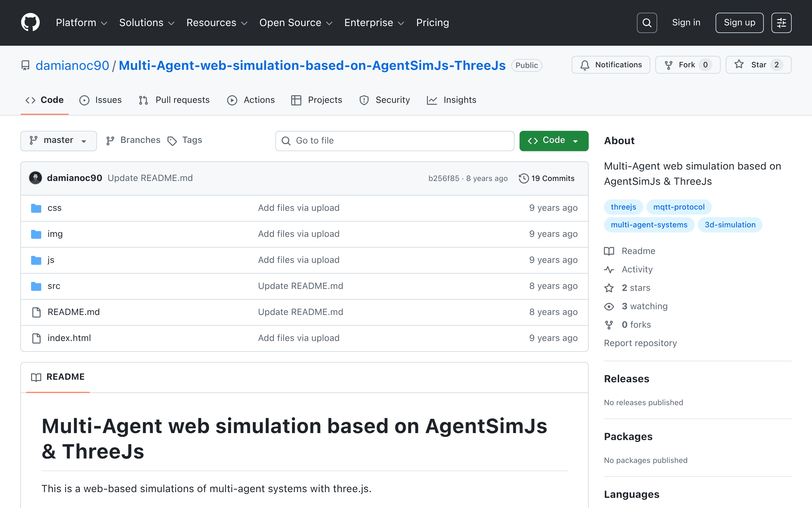The height and width of the screenshot is (508, 812).
Task: Open commit hash b256f85
Action: [443, 178]
